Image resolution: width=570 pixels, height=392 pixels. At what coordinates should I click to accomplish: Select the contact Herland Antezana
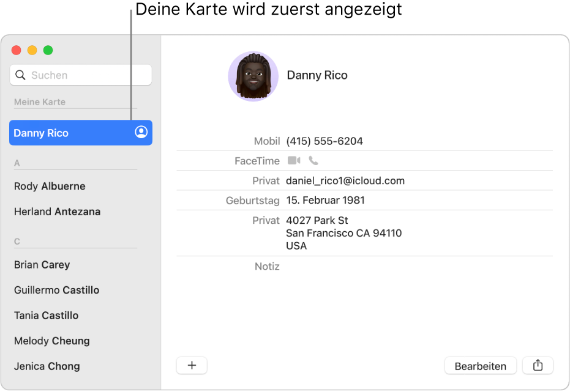tap(57, 212)
